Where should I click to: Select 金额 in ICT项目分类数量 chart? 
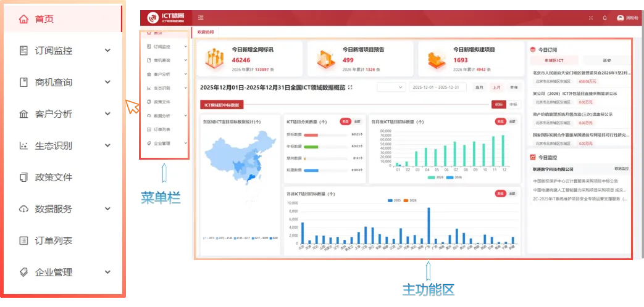(x=357, y=121)
